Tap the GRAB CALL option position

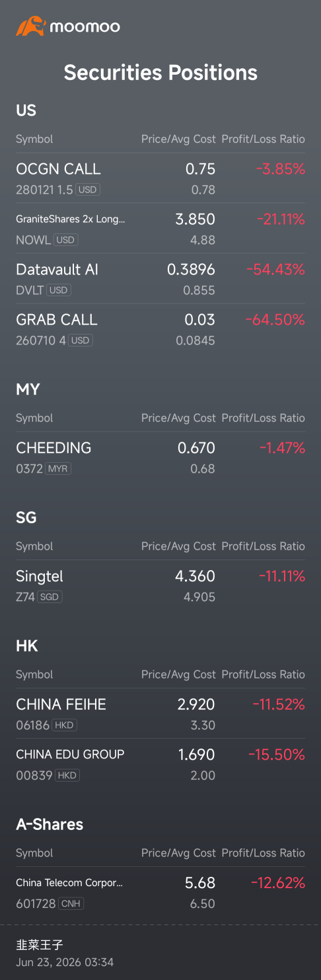pyautogui.click(x=160, y=329)
